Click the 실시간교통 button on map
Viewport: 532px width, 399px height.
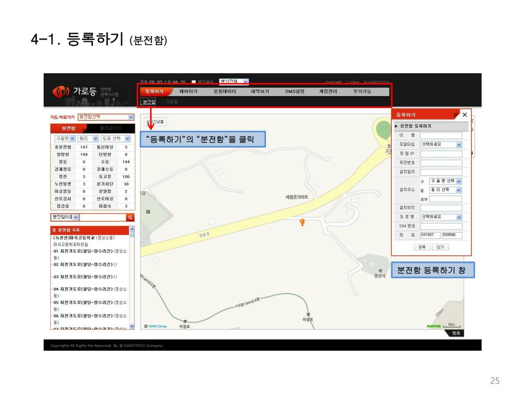[155, 122]
